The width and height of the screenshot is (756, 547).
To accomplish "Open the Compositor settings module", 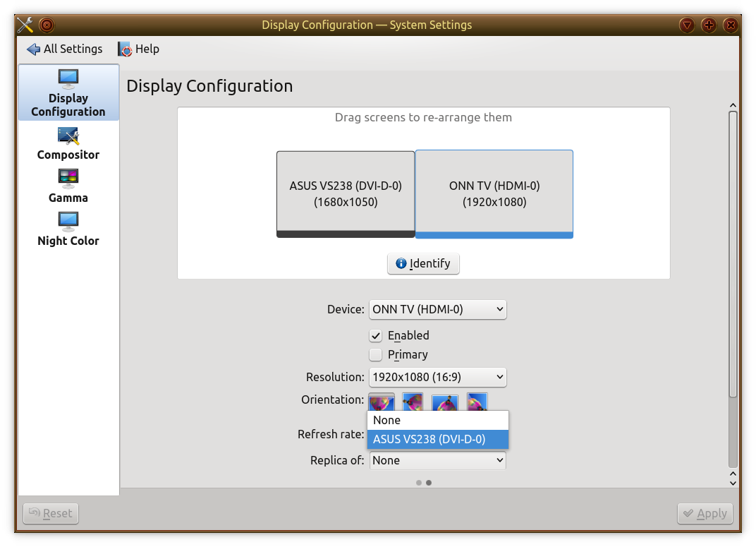I will coord(68,143).
